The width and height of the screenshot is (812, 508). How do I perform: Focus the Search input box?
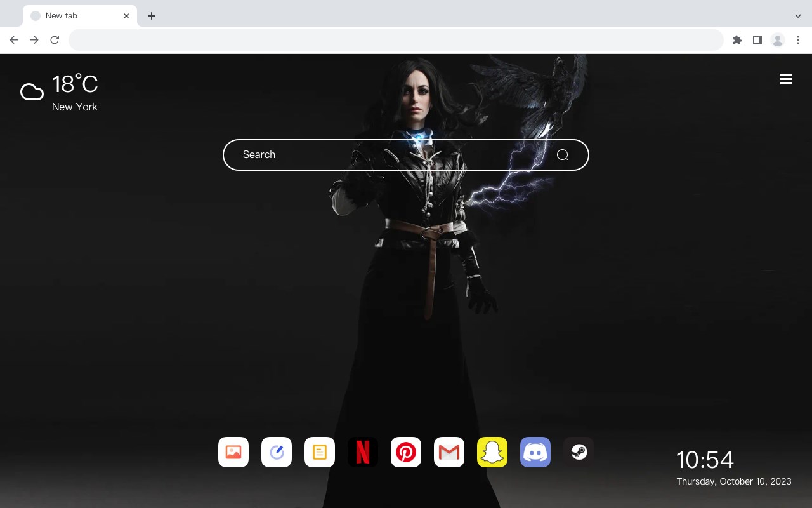(x=406, y=155)
